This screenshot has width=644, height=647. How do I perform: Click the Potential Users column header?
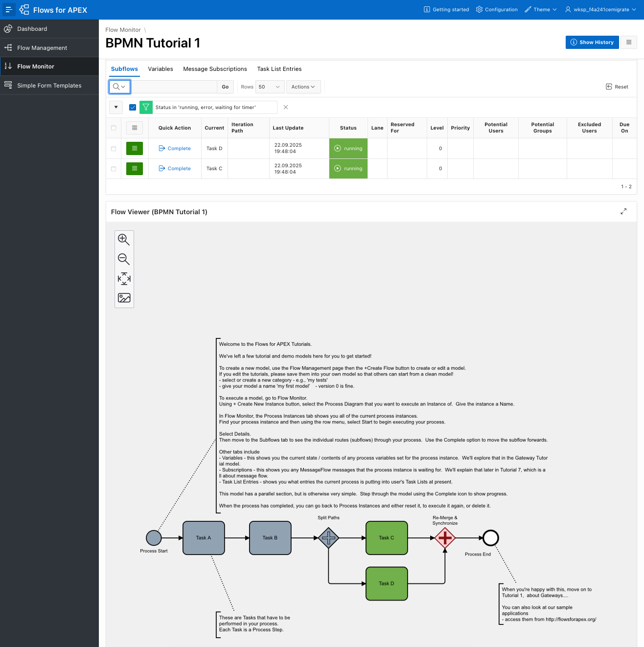point(496,128)
